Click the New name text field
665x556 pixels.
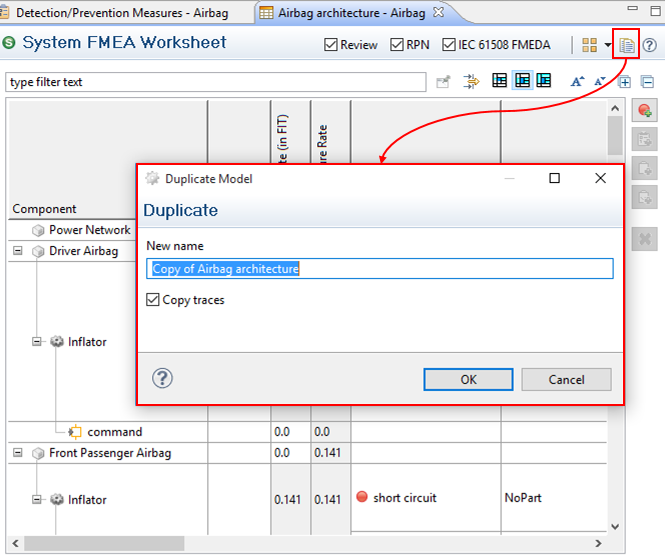(x=380, y=268)
